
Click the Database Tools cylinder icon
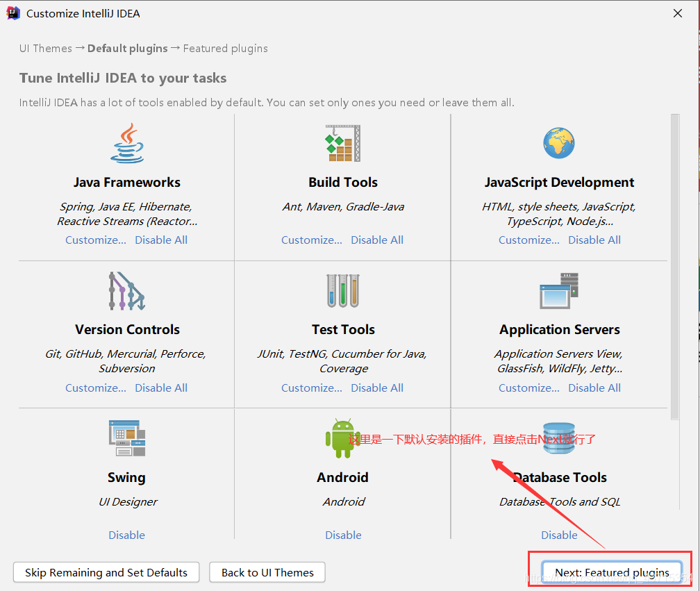pyautogui.click(x=559, y=438)
